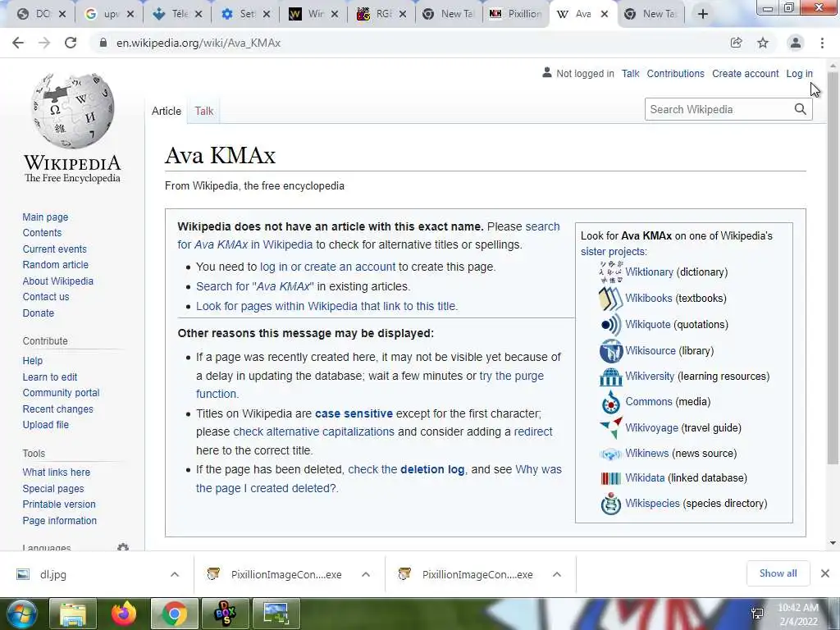Click 'sister projects' link

click(613, 252)
